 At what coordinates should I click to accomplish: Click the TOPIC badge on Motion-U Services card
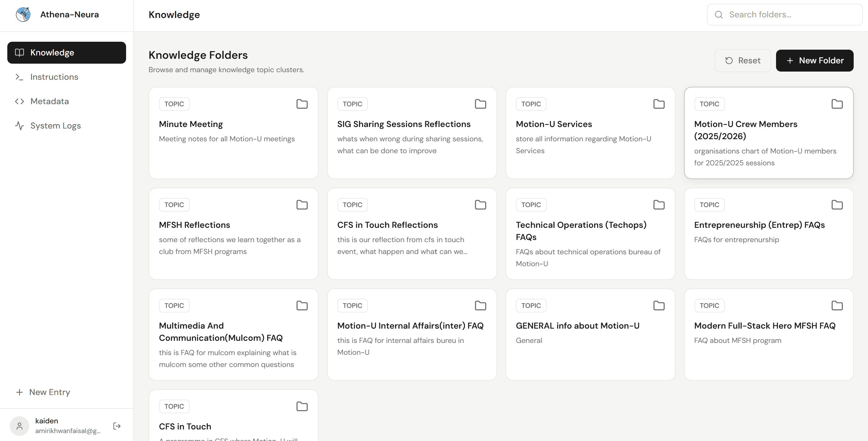[x=531, y=104]
